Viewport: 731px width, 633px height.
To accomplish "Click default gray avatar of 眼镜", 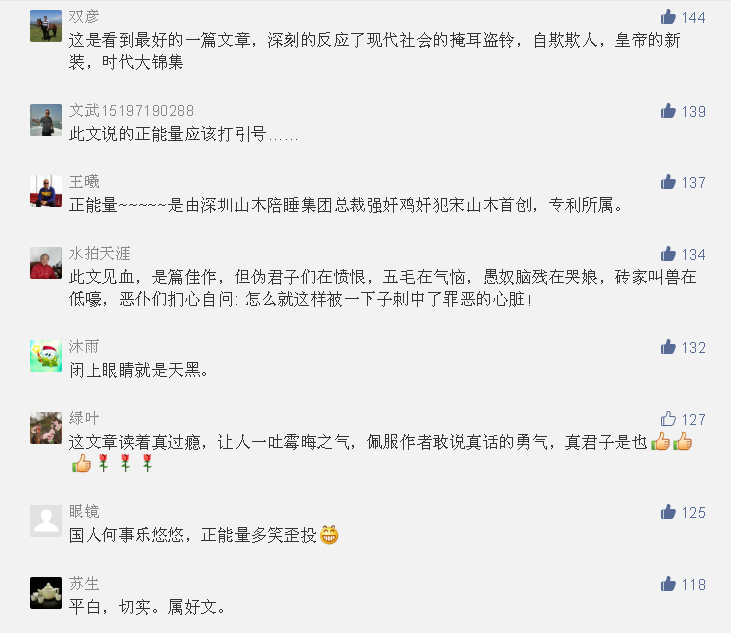I will pyautogui.click(x=46, y=521).
